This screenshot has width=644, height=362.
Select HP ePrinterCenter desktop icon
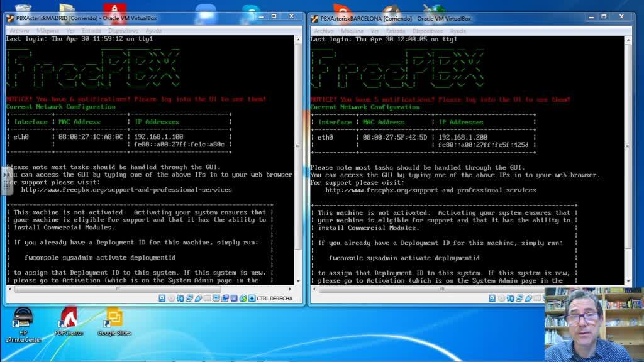click(x=23, y=325)
